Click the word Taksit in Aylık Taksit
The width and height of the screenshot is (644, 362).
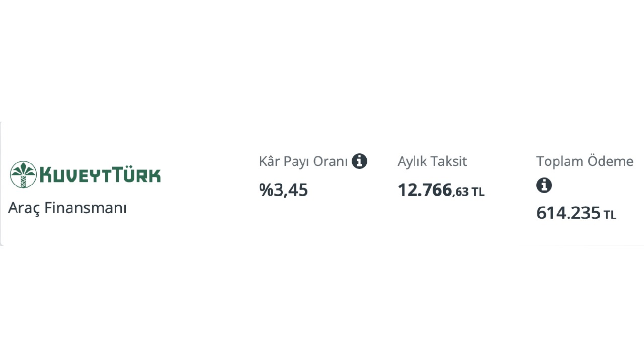pos(450,161)
